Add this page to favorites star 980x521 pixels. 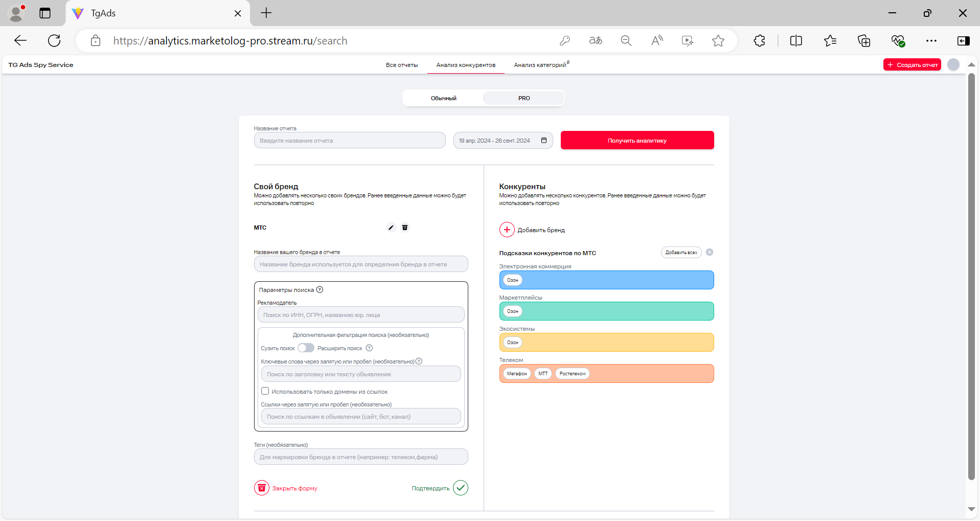pos(718,40)
